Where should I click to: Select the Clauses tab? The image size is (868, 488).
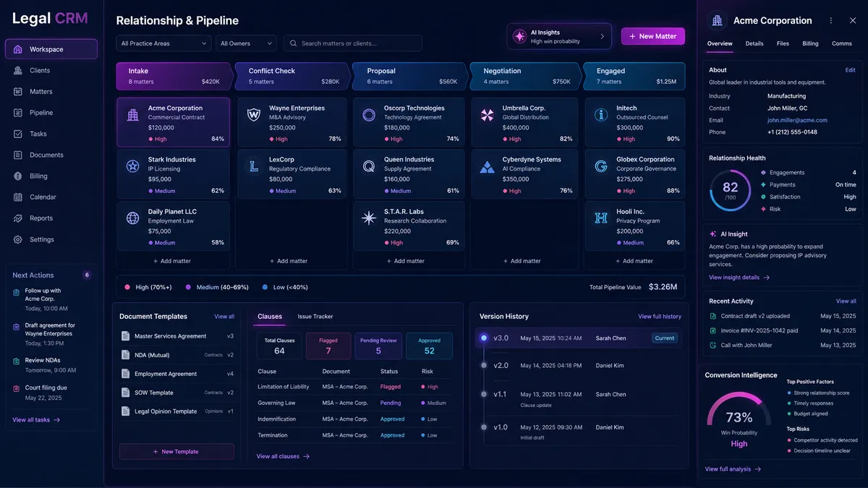pos(270,317)
